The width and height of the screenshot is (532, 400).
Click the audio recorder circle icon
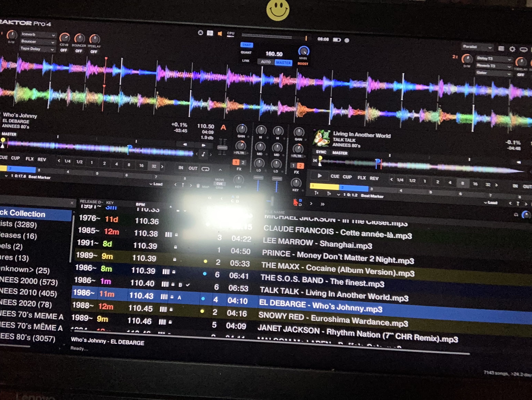(x=347, y=41)
